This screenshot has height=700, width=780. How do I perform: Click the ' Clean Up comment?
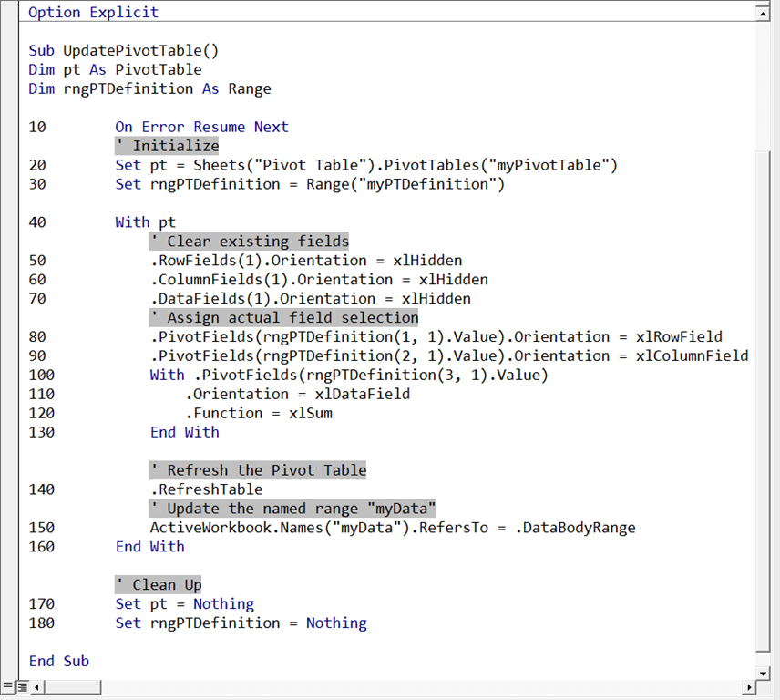click(x=159, y=585)
